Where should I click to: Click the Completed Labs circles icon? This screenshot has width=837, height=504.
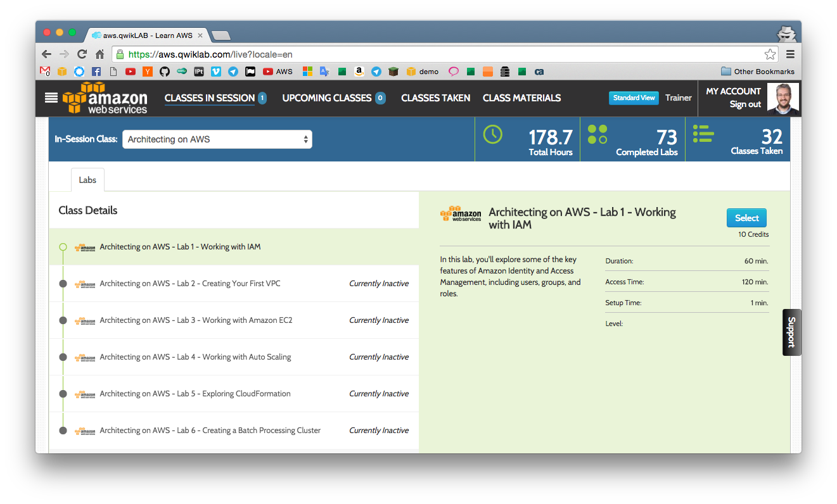(597, 134)
